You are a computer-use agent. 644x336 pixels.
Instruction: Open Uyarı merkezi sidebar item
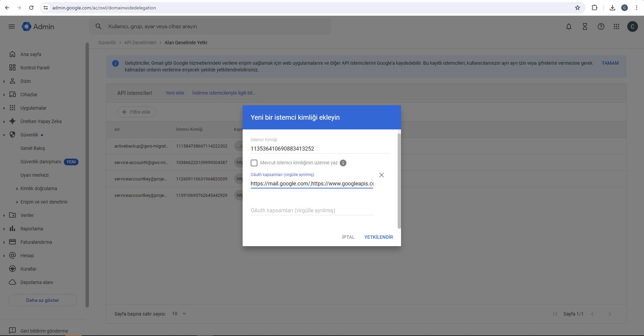[x=34, y=175]
